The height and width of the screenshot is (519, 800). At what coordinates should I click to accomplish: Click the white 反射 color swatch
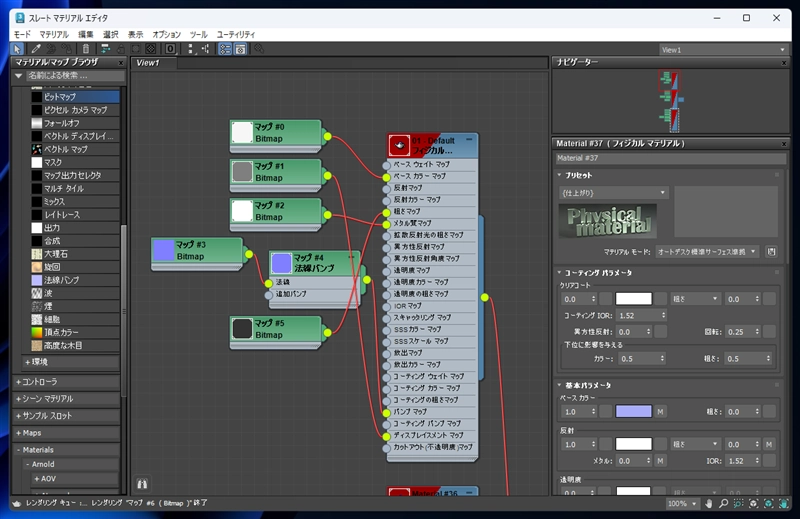pyautogui.click(x=633, y=444)
